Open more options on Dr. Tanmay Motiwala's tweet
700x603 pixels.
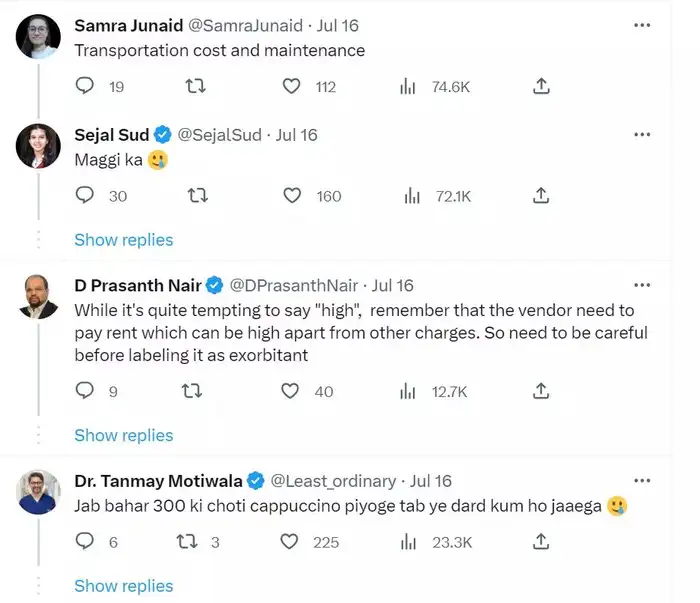(642, 480)
